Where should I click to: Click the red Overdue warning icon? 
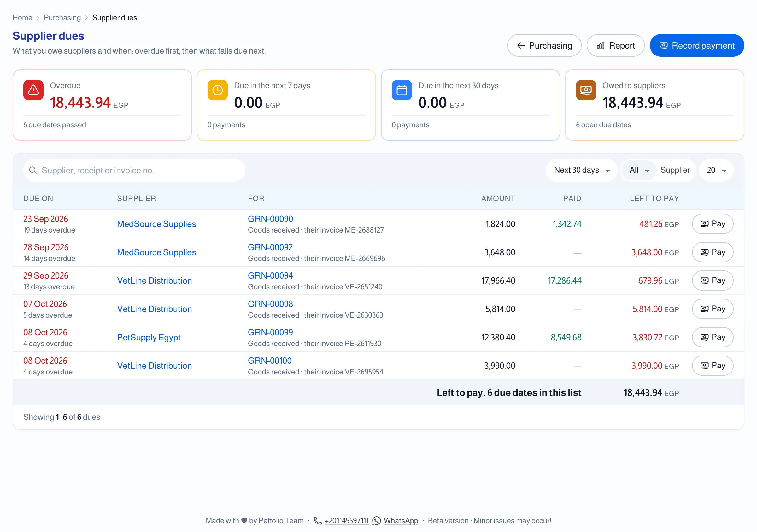click(x=33, y=90)
